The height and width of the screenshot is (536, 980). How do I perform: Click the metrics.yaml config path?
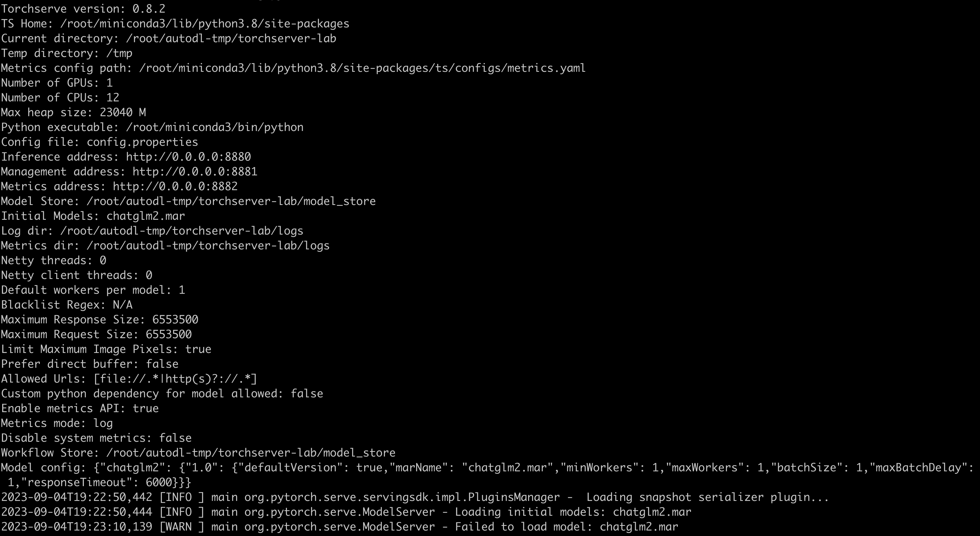pos(362,68)
